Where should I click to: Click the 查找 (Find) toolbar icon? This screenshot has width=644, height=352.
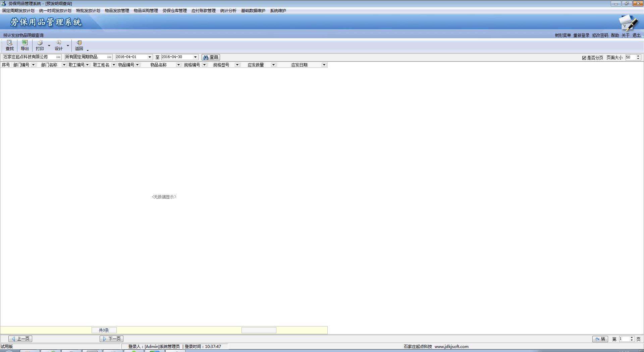click(x=10, y=45)
